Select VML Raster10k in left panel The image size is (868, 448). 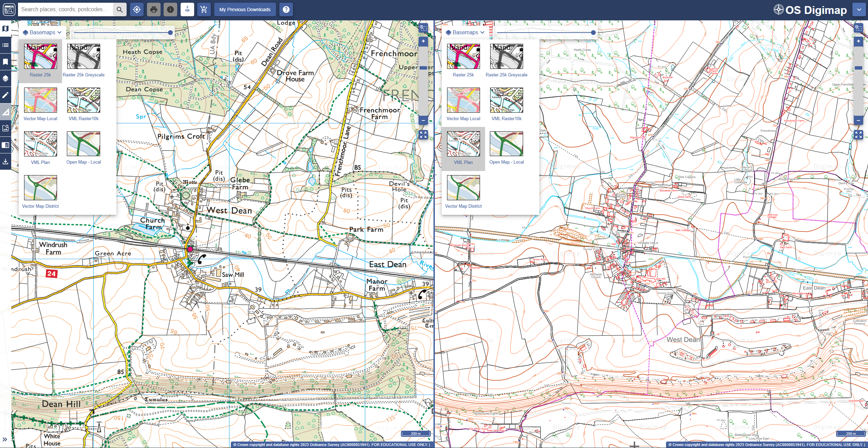[84, 105]
